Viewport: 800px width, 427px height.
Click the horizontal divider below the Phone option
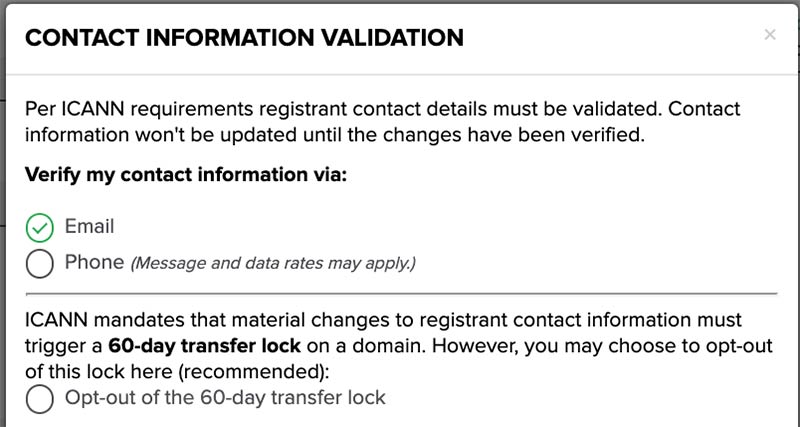[x=401, y=294]
